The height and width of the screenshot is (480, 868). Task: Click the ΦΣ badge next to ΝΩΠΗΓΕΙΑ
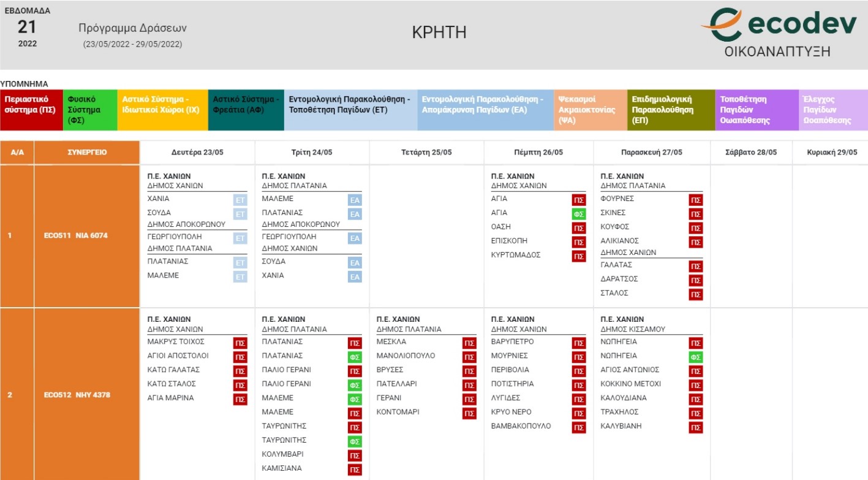coord(695,357)
